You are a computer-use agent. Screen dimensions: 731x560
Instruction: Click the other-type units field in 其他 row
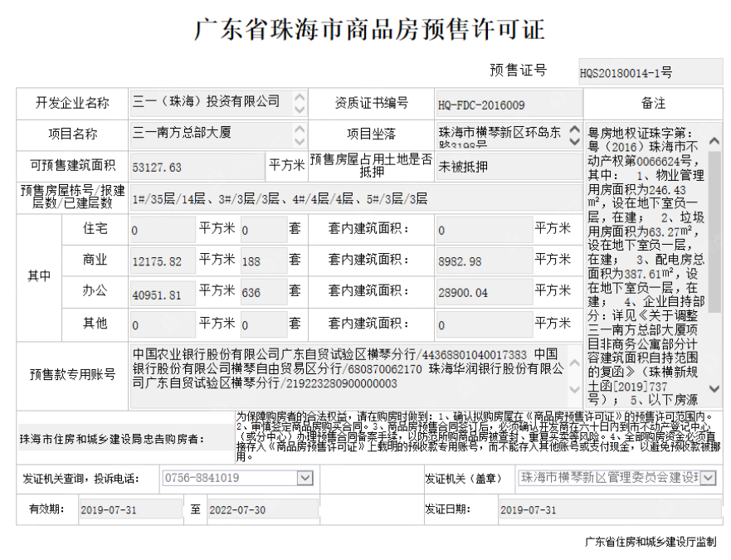263,324
